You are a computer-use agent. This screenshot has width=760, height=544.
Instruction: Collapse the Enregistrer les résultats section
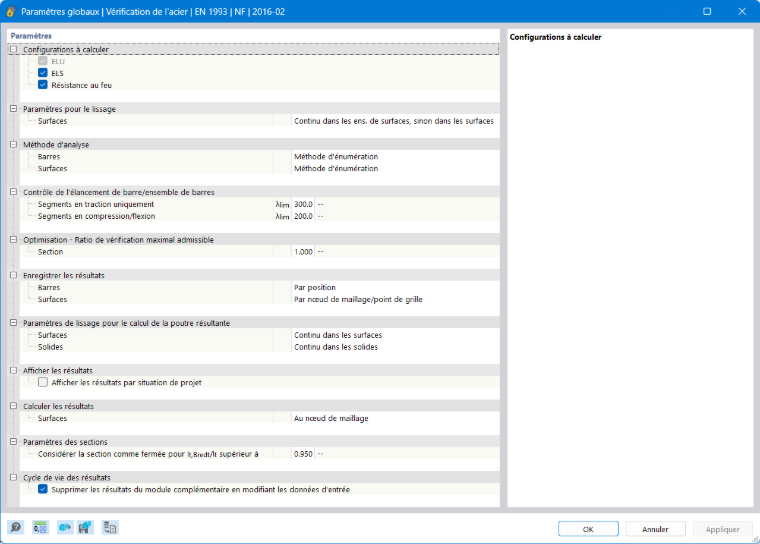click(14, 275)
